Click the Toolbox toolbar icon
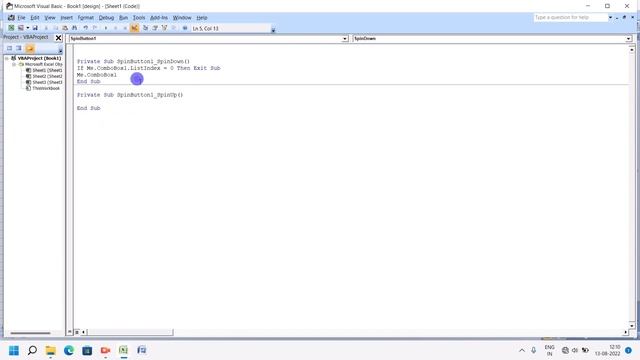The width and height of the screenshot is (640, 360). (x=174, y=28)
